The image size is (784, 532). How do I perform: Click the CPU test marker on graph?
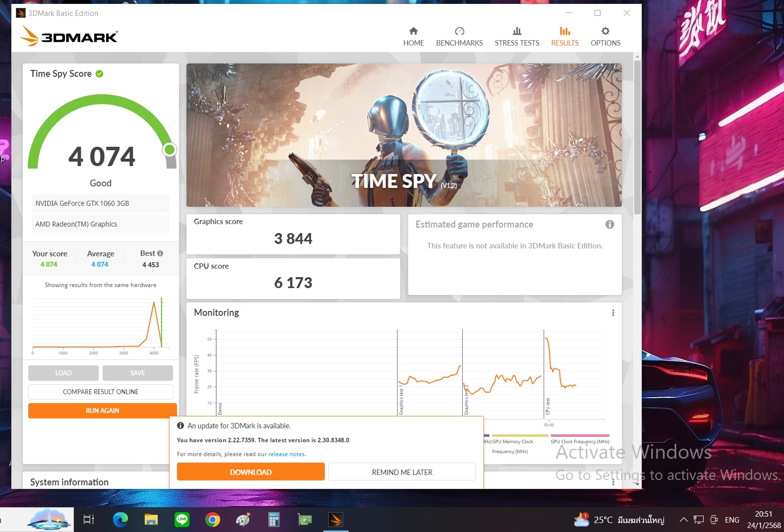click(x=547, y=406)
